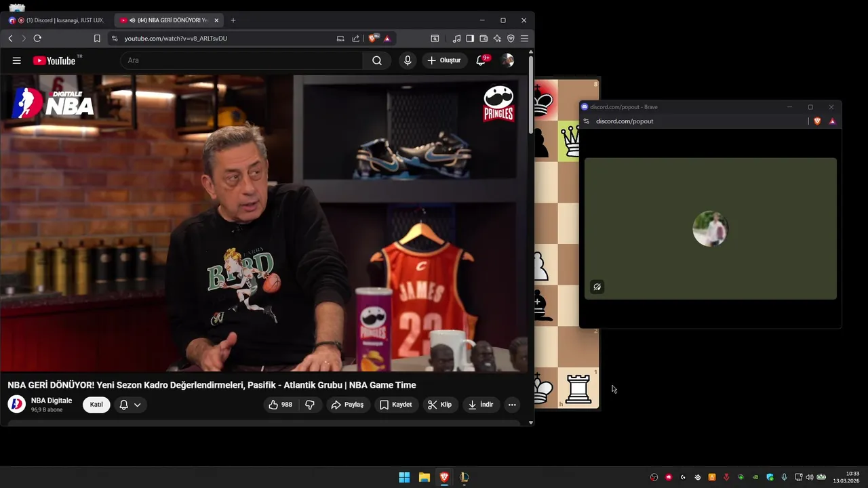868x488 pixels.
Task: Click the YouTube page vertical scrollbar
Action: point(530,95)
